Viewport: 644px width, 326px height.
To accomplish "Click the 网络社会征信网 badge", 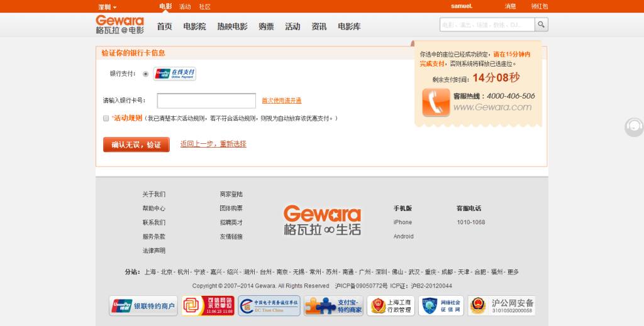I will pyautogui.click(x=441, y=306).
